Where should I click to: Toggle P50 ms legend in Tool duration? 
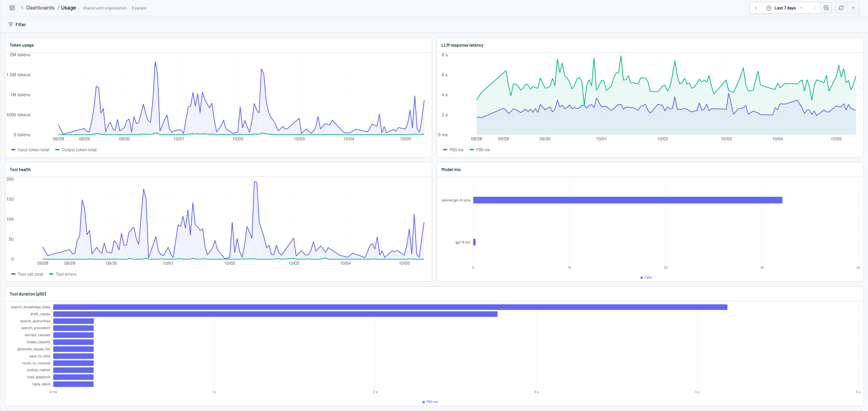[x=430, y=402]
